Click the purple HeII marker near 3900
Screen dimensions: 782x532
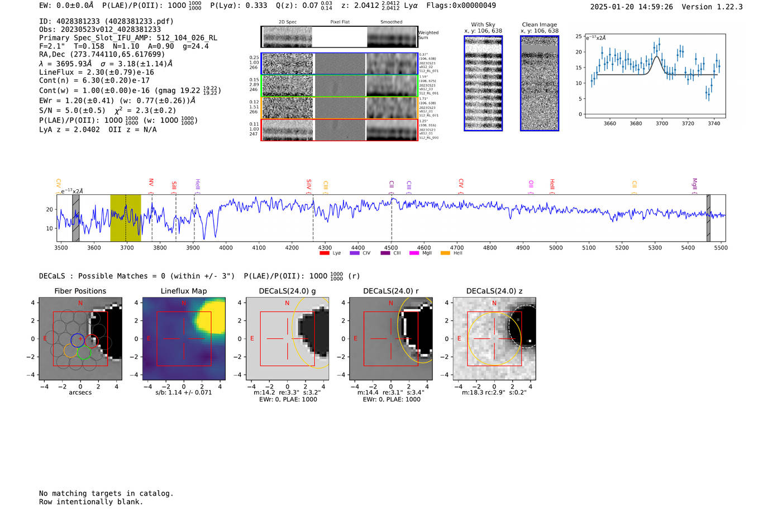tap(198, 185)
